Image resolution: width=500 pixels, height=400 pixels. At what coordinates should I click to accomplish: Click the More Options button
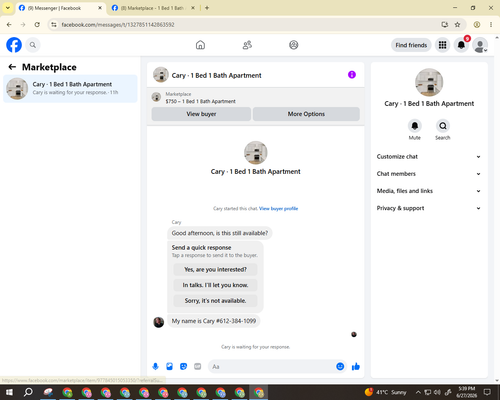click(306, 114)
